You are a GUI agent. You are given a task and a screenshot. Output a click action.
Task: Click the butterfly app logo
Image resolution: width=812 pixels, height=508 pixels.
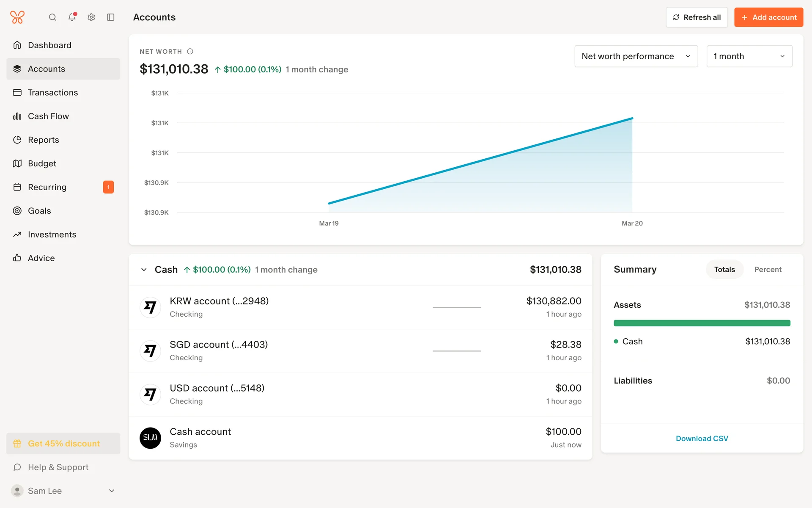[x=17, y=17]
